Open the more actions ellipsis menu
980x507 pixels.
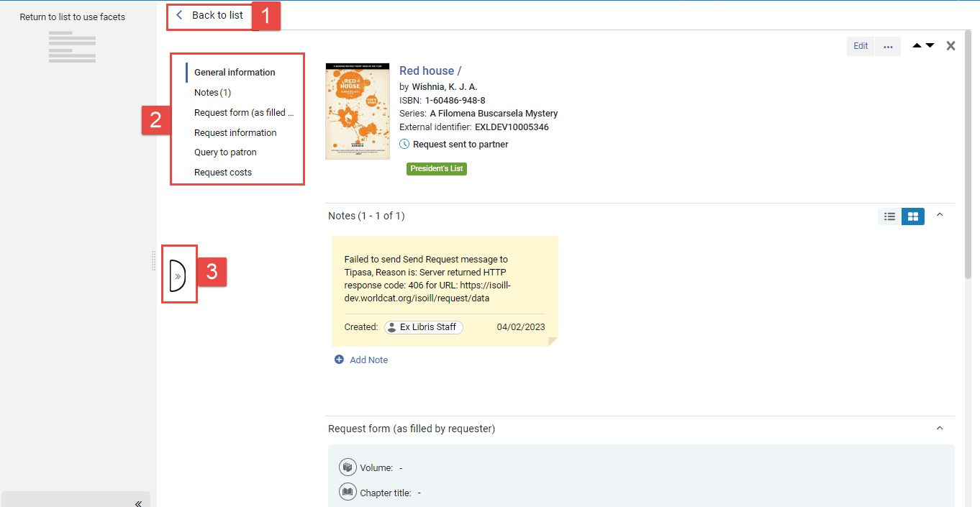(888, 46)
